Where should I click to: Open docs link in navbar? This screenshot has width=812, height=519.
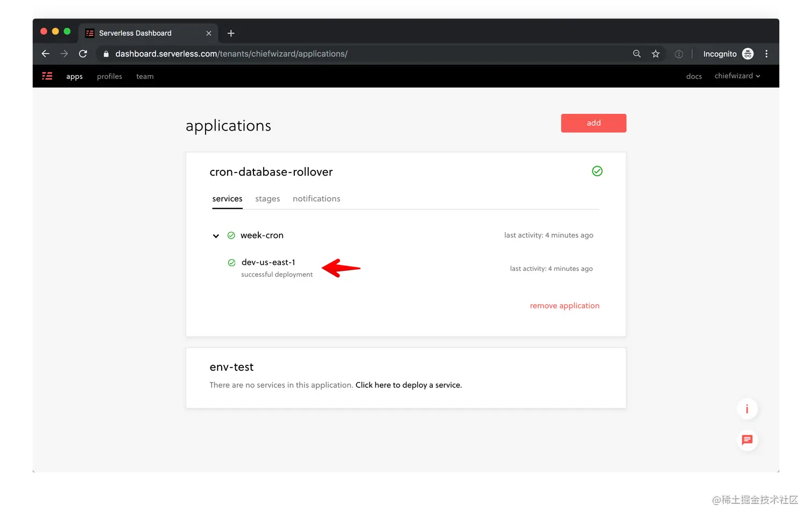694,76
